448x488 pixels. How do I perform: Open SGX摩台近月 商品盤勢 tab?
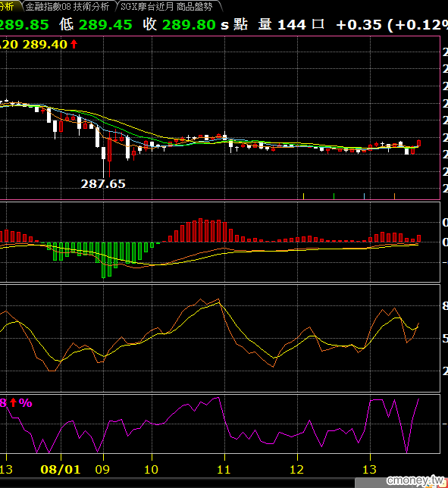[x=167, y=6]
